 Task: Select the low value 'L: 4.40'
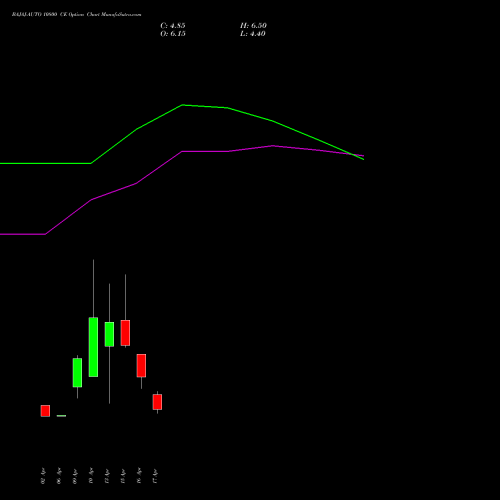(253, 34)
